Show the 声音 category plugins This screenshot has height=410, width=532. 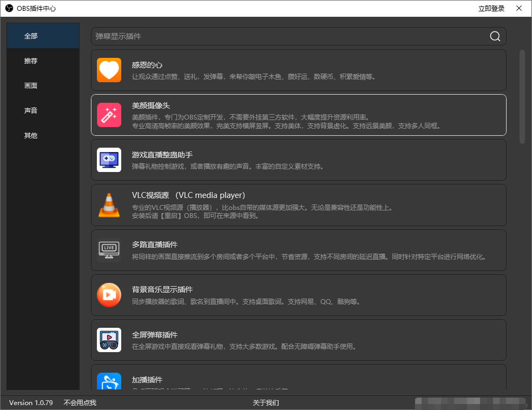point(43,110)
